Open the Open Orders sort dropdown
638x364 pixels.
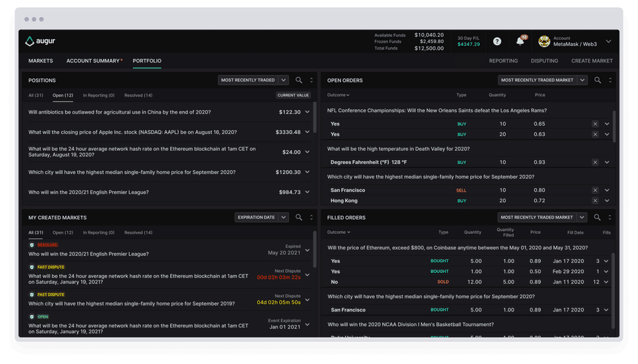point(542,80)
